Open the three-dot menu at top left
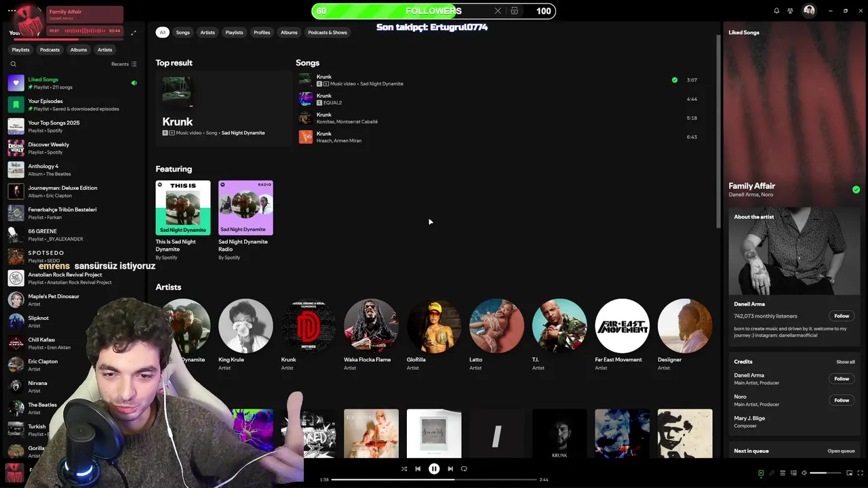Screen dimensions: 868x488 pos(12,11)
